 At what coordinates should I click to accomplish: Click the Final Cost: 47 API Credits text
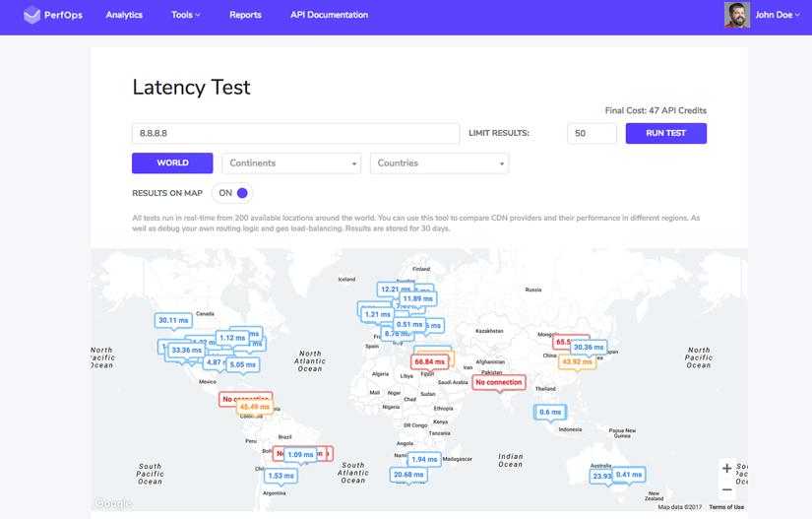click(656, 110)
